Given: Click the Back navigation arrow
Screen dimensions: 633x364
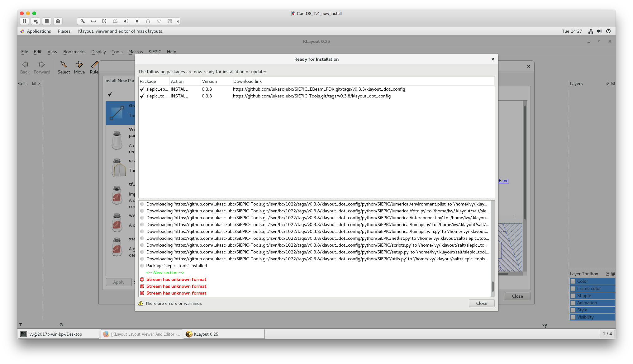Looking at the screenshot, I should pos(25,67).
